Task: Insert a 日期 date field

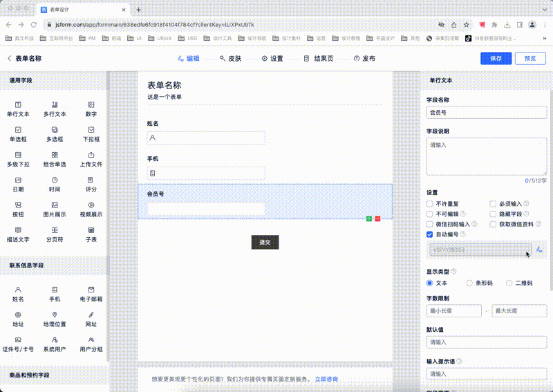Action: click(x=18, y=184)
